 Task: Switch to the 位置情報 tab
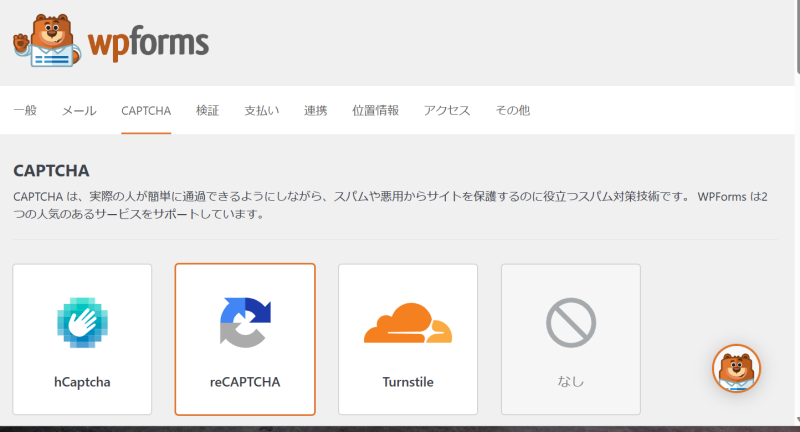[x=376, y=110]
